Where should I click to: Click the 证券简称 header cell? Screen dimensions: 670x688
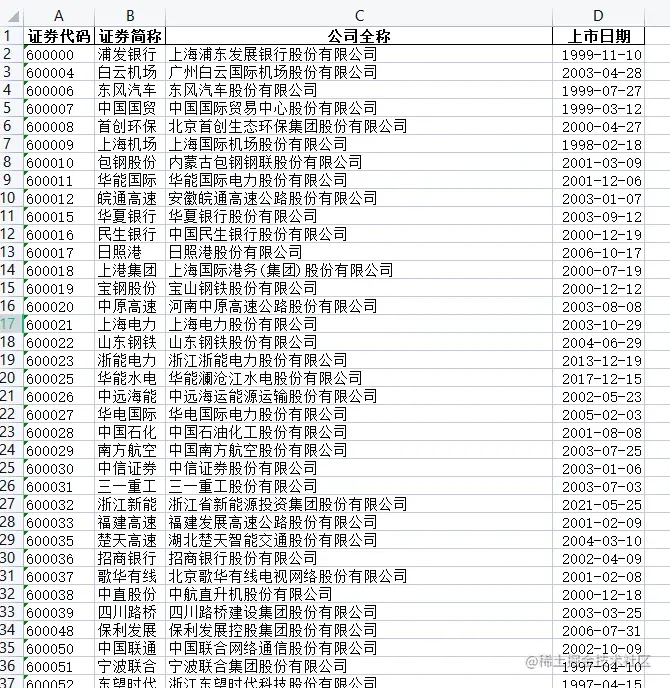click(x=130, y=36)
